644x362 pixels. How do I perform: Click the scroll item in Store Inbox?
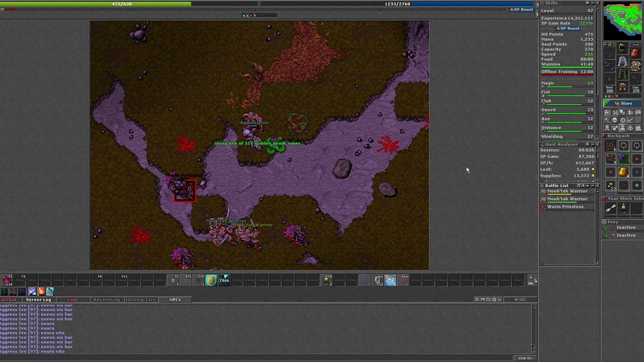[610, 208]
